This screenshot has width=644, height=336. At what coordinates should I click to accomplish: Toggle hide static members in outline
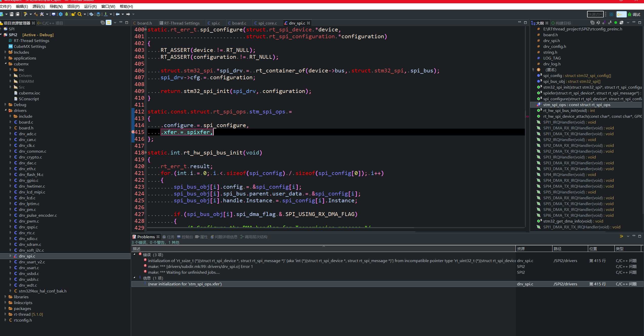click(x=610, y=23)
